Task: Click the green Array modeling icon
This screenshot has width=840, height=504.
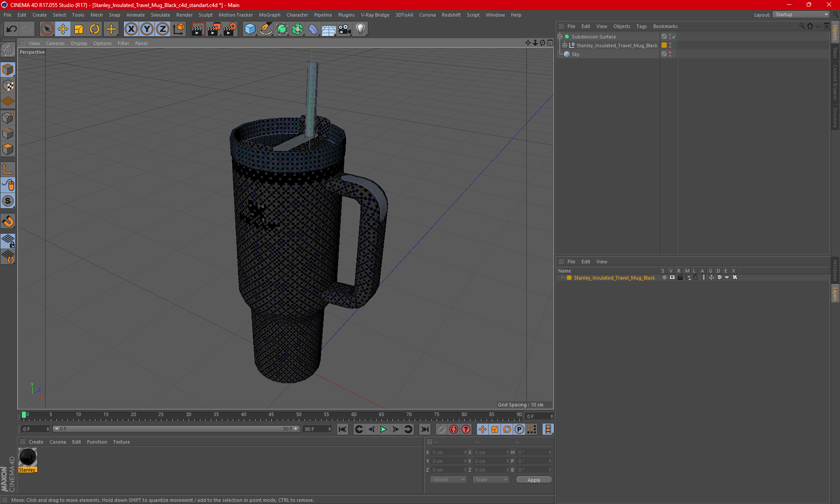Action: click(297, 29)
